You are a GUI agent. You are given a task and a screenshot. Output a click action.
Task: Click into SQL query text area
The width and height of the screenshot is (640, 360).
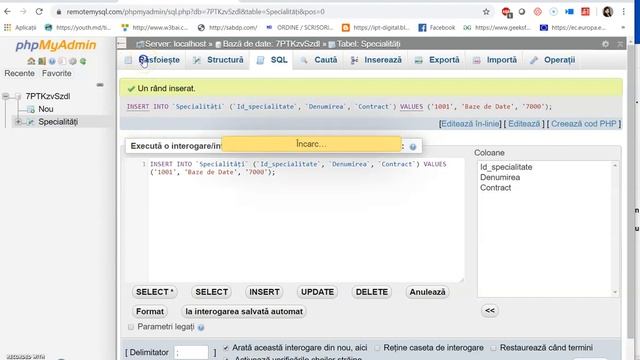(306, 220)
